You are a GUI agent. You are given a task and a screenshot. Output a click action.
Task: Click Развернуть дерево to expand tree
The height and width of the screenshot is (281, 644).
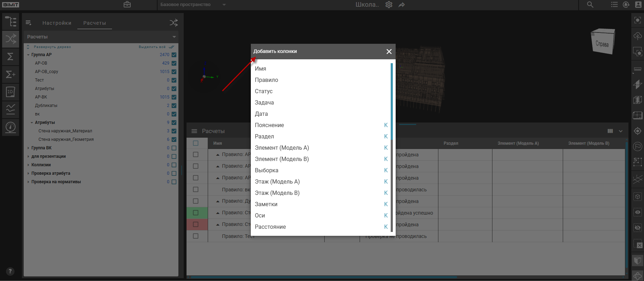click(x=52, y=47)
